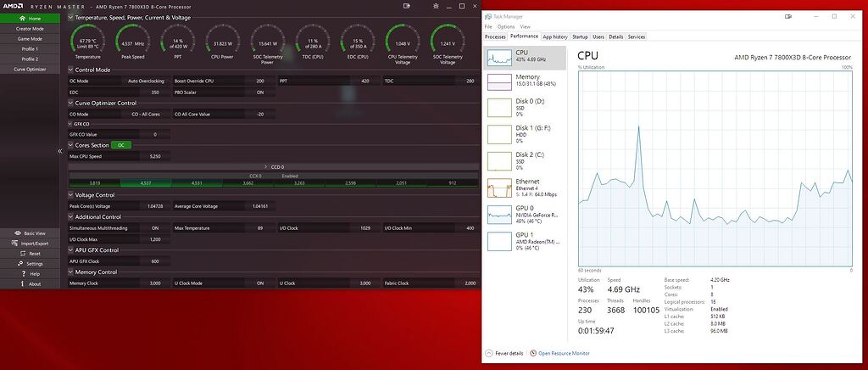
Task: Switch to the Processes tab in Task Manager
Action: 495,37
